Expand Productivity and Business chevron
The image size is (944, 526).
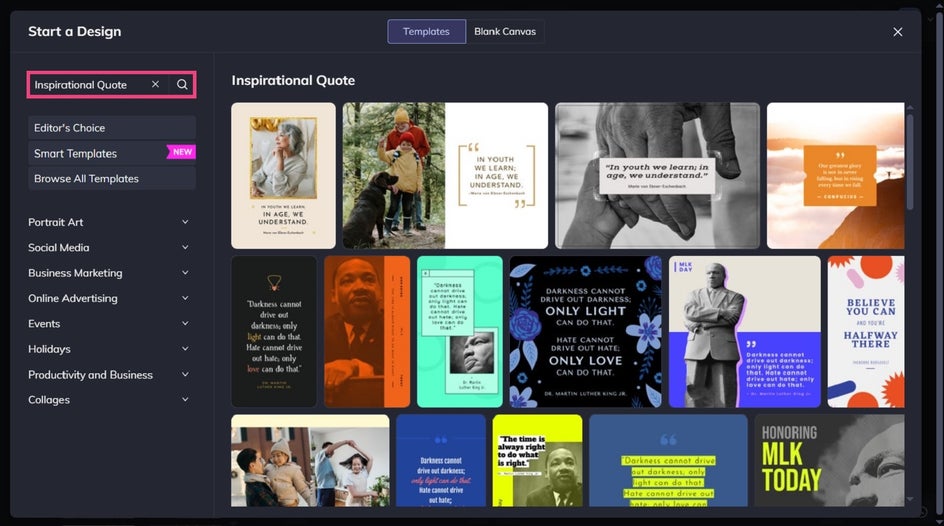[185, 374]
